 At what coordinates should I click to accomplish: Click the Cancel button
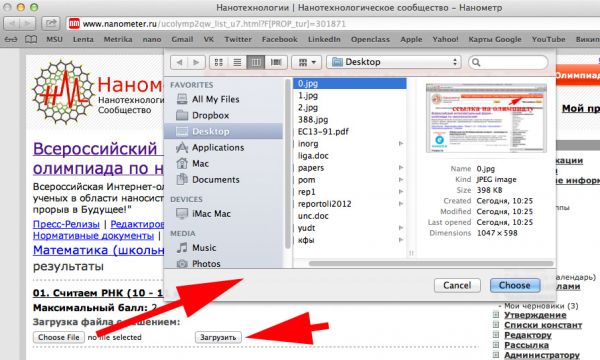457,285
